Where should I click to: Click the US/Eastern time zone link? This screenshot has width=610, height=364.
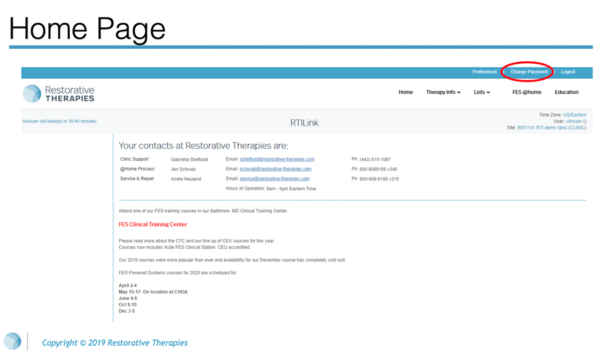coord(574,115)
